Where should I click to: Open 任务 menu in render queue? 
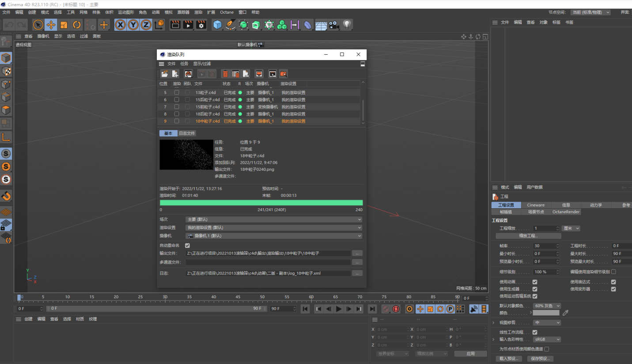[184, 64]
